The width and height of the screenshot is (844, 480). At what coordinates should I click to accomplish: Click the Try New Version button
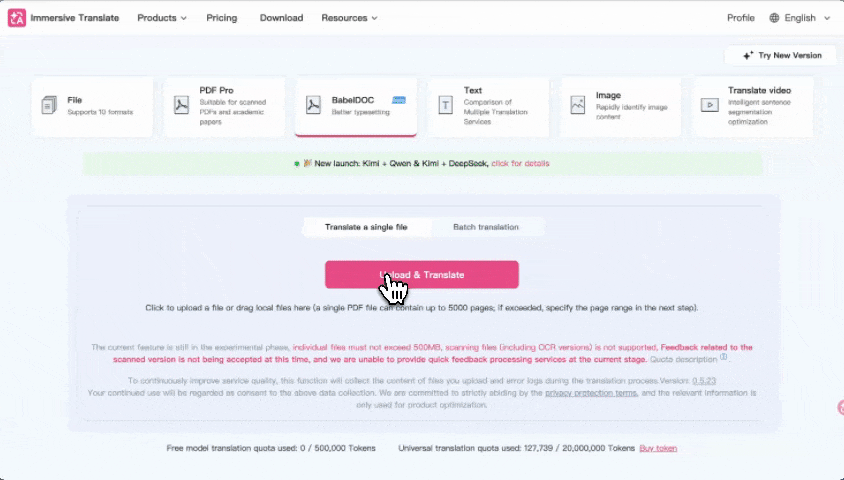781,55
